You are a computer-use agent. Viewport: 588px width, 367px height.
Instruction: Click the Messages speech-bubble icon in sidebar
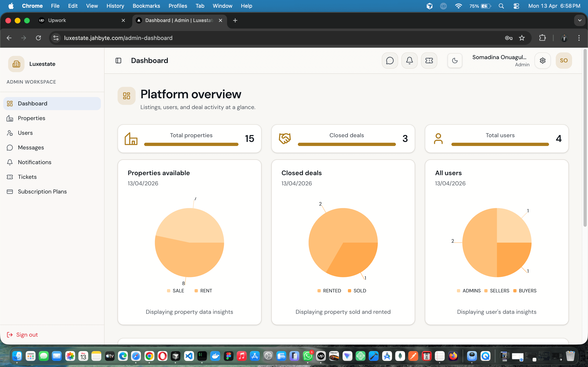coord(10,148)
